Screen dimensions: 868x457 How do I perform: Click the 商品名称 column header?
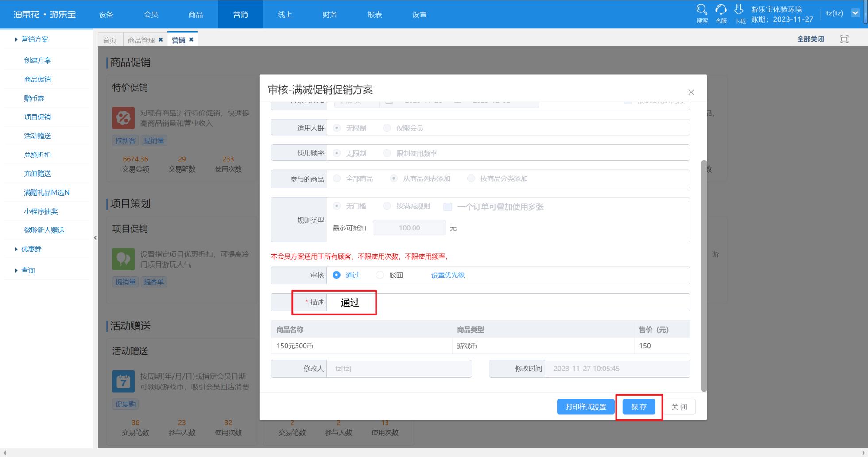click(x=290, y=330)
